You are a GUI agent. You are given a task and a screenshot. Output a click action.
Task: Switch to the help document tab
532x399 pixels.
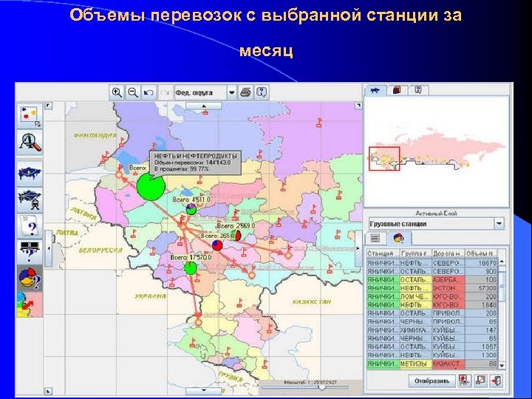coord(418,90)
